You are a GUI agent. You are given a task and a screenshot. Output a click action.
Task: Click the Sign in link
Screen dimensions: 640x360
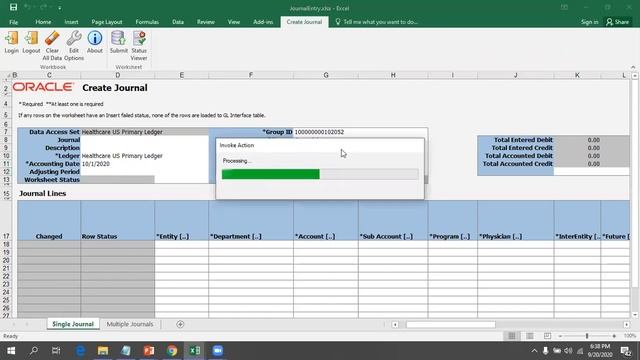pos(589,22)
